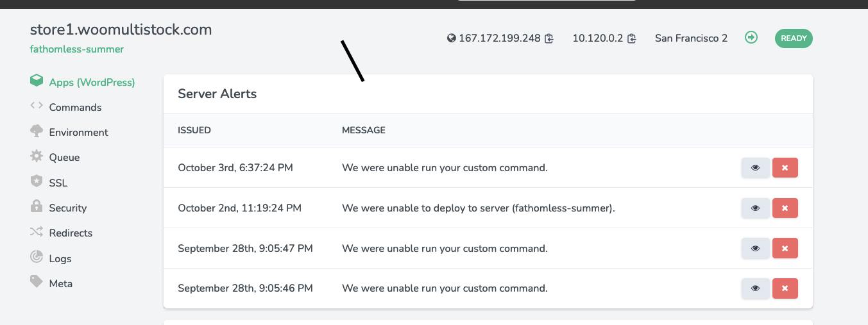Image resolution: width=868 pixels, height=325 pixels.
Task: Click the green arrow icon beside San Francisco 2
Action: pos(751,38)
